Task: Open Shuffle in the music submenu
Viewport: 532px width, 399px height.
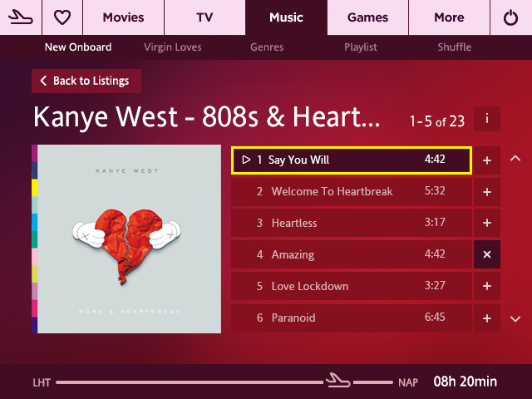Action: pos(455,47)
